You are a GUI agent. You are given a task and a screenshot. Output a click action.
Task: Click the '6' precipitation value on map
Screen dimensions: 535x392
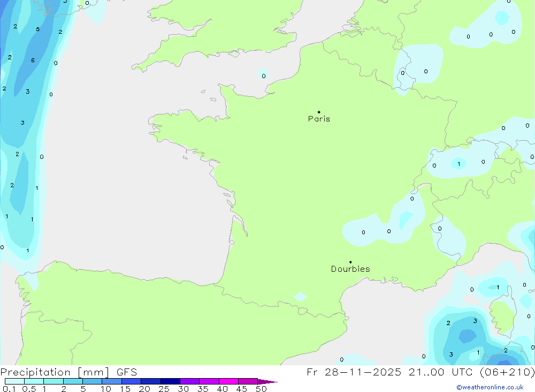33,60
